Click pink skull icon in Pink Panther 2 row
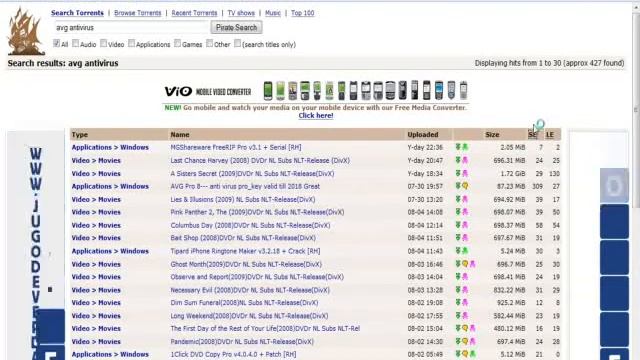The height and width of the screenshot is (360, 640). pyautogui.click(x=465, y=212)
